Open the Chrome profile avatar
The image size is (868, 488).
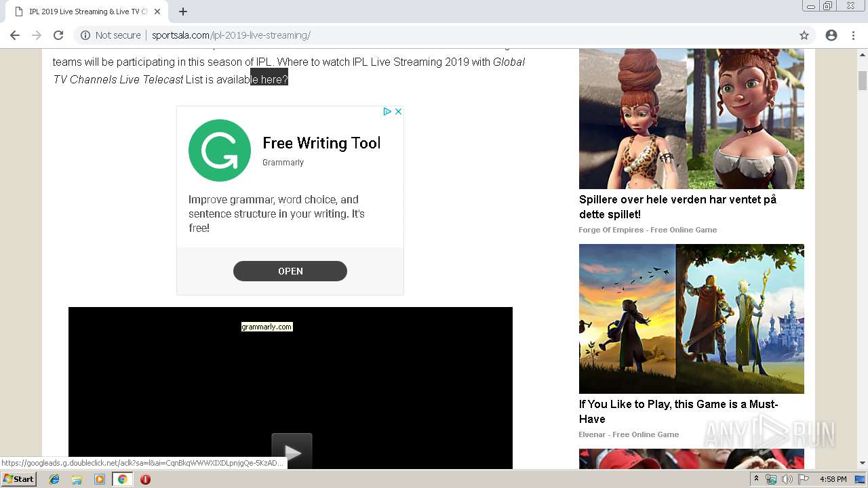click(831, 35)
